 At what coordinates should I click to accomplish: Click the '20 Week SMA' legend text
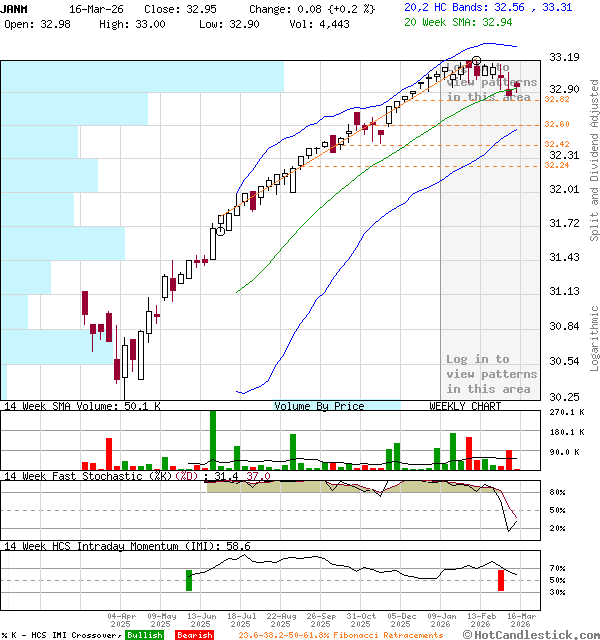[441, 20]
